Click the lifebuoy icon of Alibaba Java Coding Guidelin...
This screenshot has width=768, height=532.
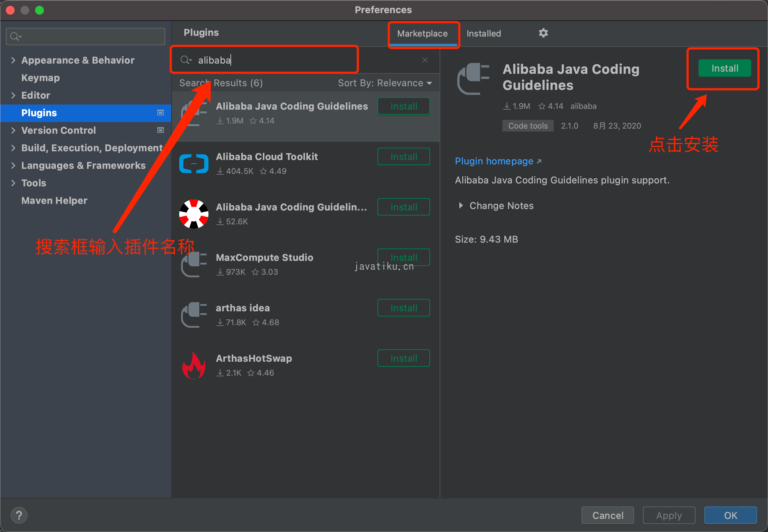pos(194,214)
